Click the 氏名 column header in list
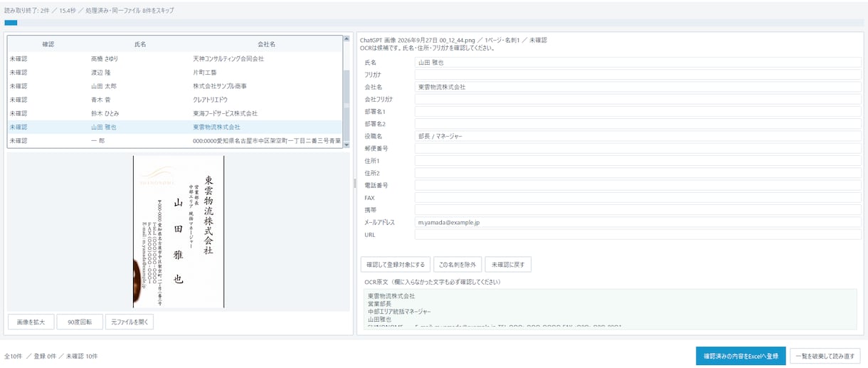868x368 pixels. 140,44
